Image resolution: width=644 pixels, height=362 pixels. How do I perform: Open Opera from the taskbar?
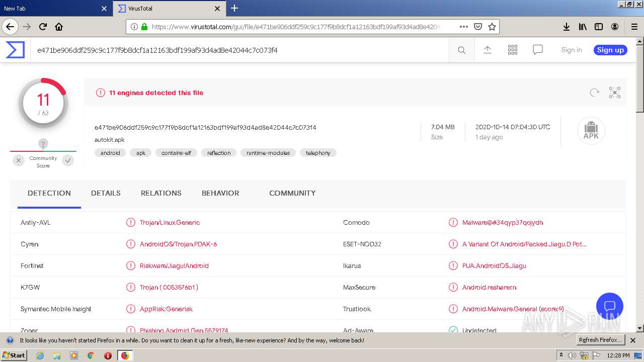click(108, 355)
